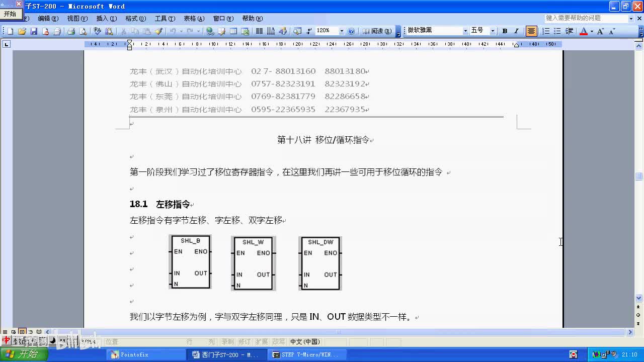The height and width of the screenshot is (362, 644).
Task: Print the document with printer icon
Action: pos(71,31)
